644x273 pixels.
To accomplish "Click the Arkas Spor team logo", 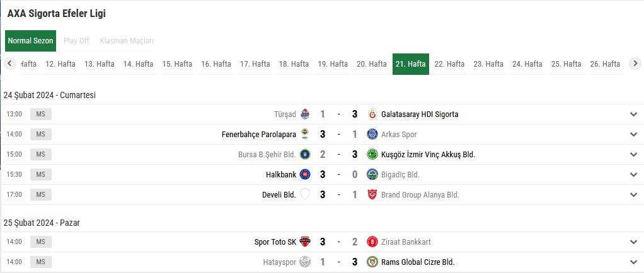I will (372, 134).
